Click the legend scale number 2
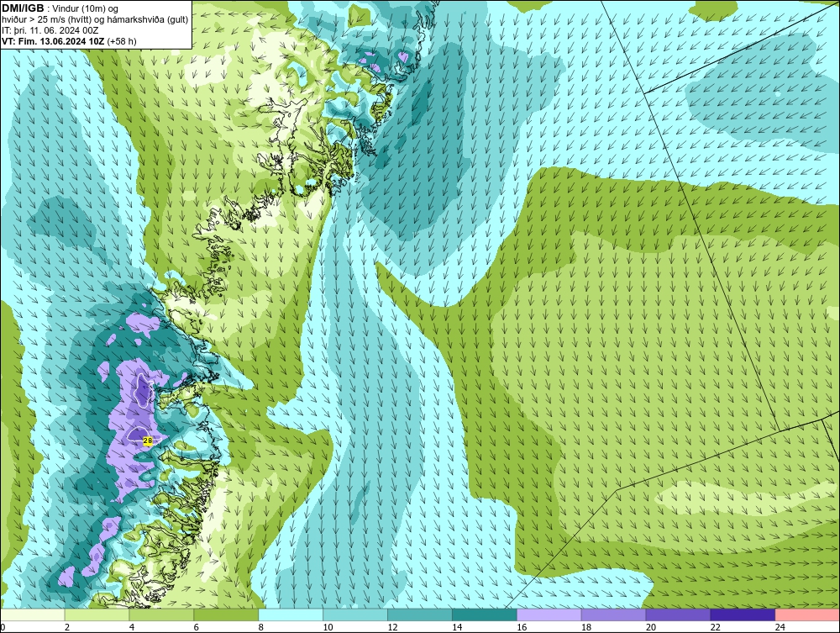 pyautogui.click(x=67, y=627)
